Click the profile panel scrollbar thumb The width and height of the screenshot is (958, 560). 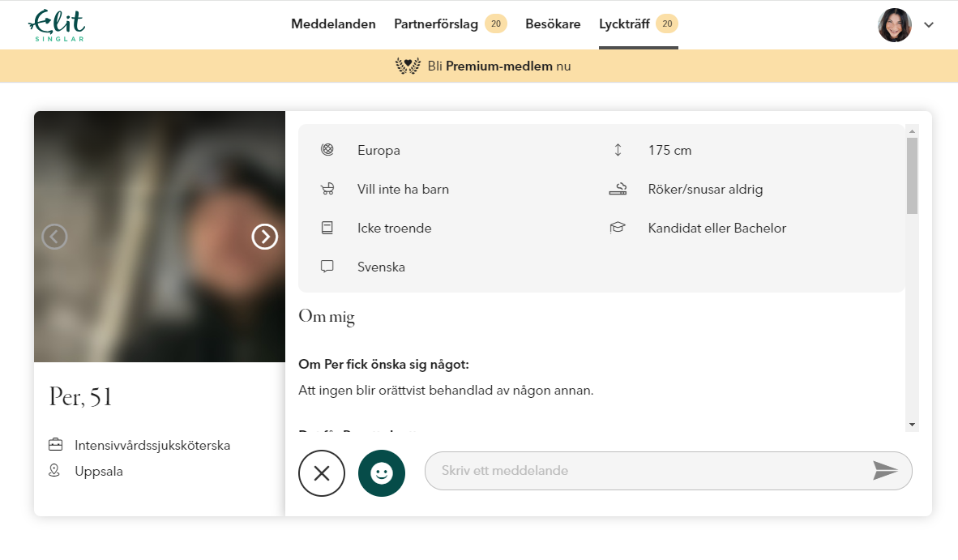pos(912,176)
